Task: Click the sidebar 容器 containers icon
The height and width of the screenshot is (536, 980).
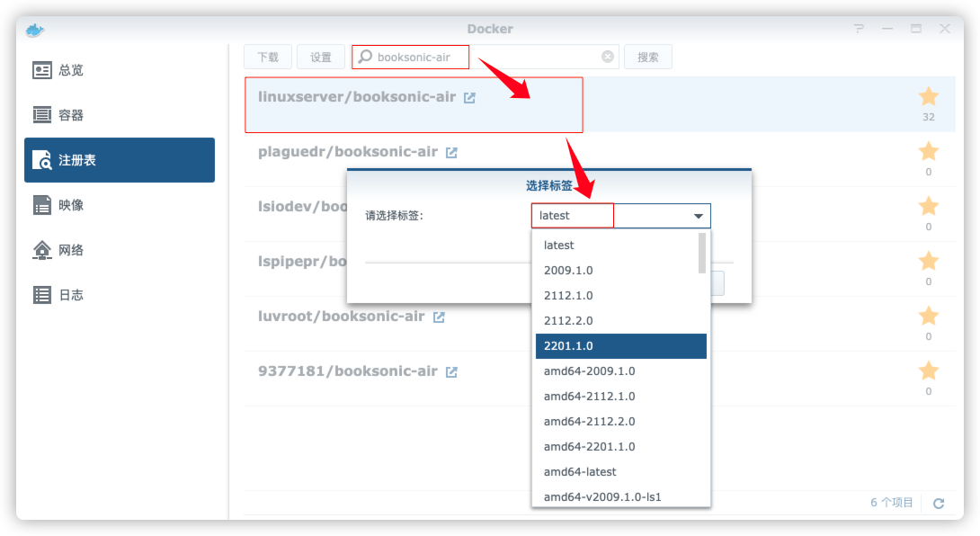Action: click(42, 115)
